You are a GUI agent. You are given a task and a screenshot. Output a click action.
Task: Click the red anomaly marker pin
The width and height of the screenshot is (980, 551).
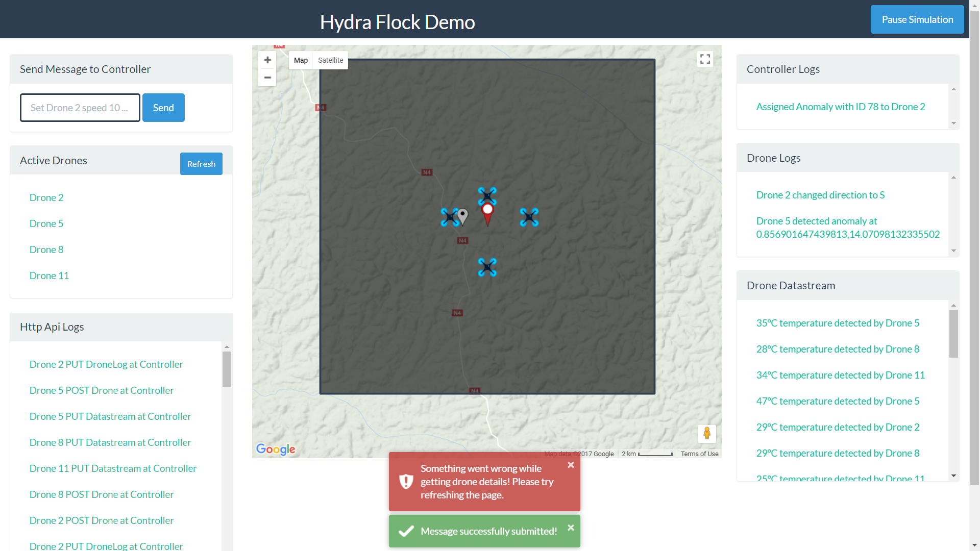point(487,212)
